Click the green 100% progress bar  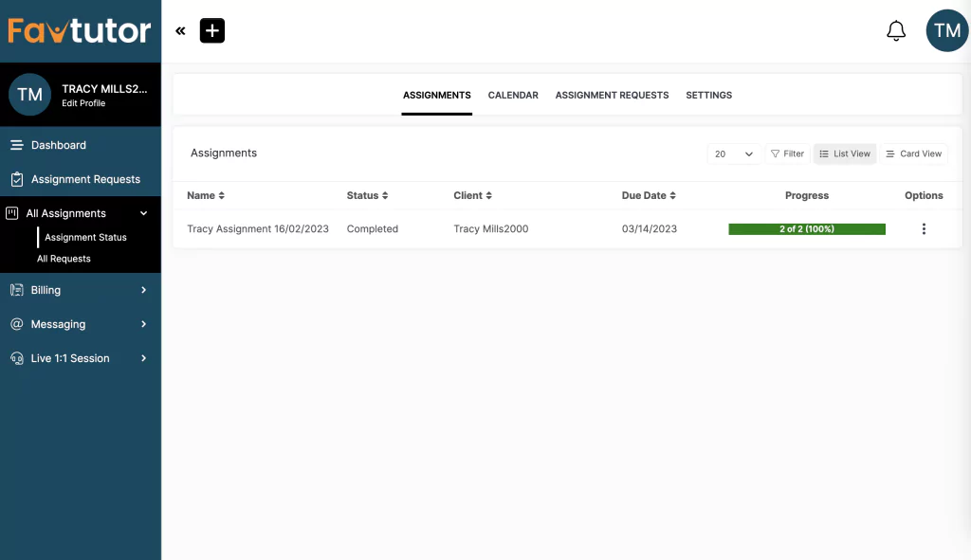coord(806,229)
